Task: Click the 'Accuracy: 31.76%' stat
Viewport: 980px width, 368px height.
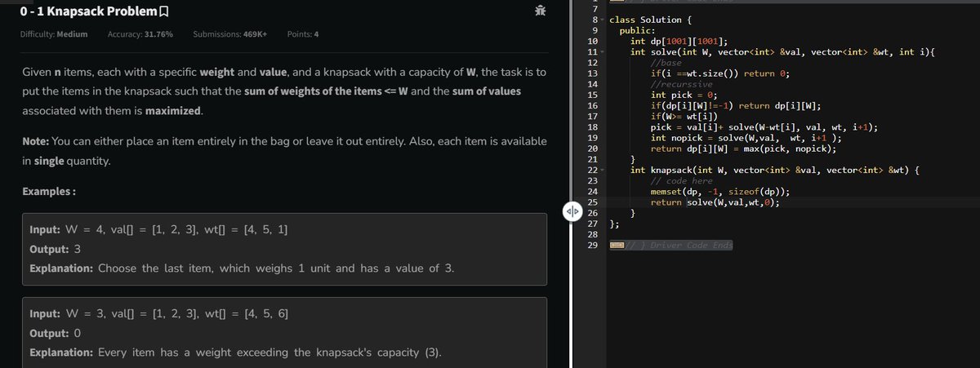Action: tap(140, 34)
